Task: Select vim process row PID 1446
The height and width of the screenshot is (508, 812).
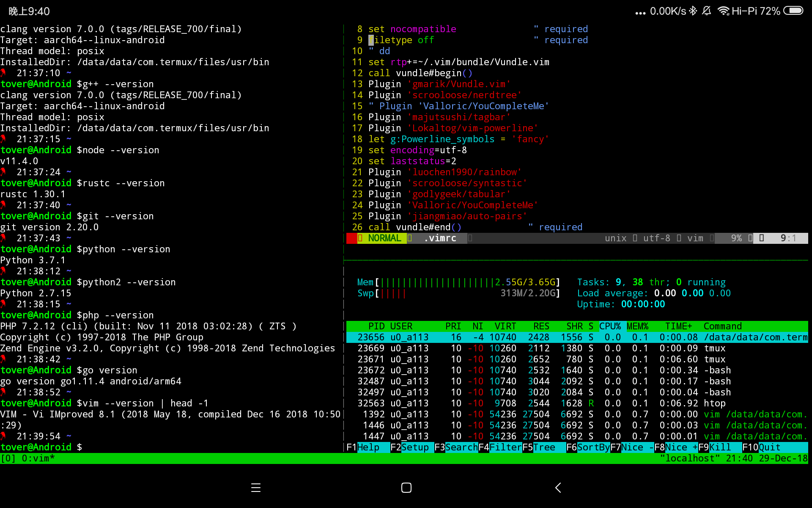Action: (x=577, y=425)
